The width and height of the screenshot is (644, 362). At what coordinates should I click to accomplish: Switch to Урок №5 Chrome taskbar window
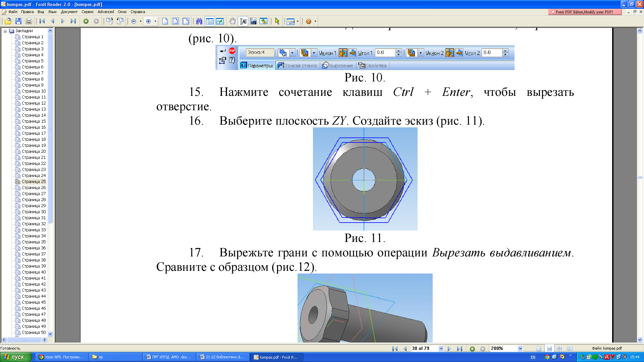(61, 357)
